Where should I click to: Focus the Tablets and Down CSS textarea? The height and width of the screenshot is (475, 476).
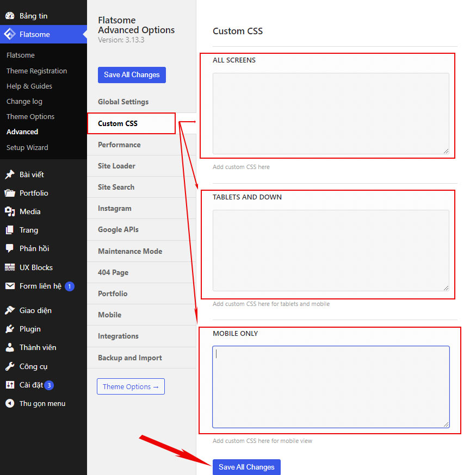click(x=330, y=250)
